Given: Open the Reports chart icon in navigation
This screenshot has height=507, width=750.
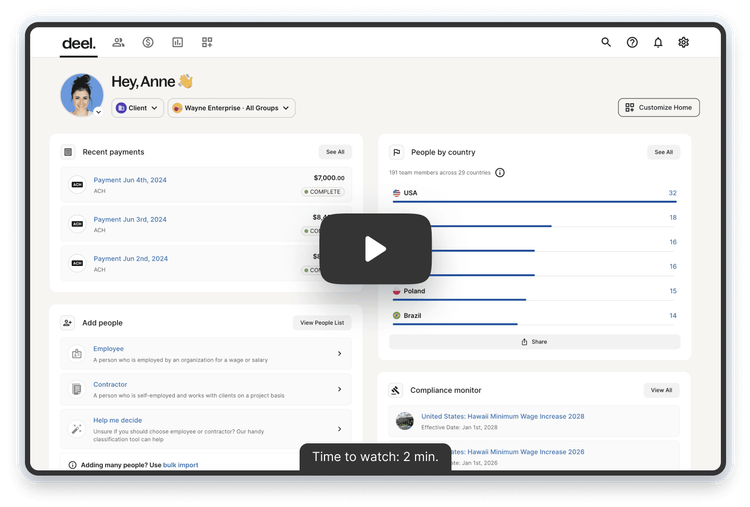Looking at the screenshot, I should point(177,43).
